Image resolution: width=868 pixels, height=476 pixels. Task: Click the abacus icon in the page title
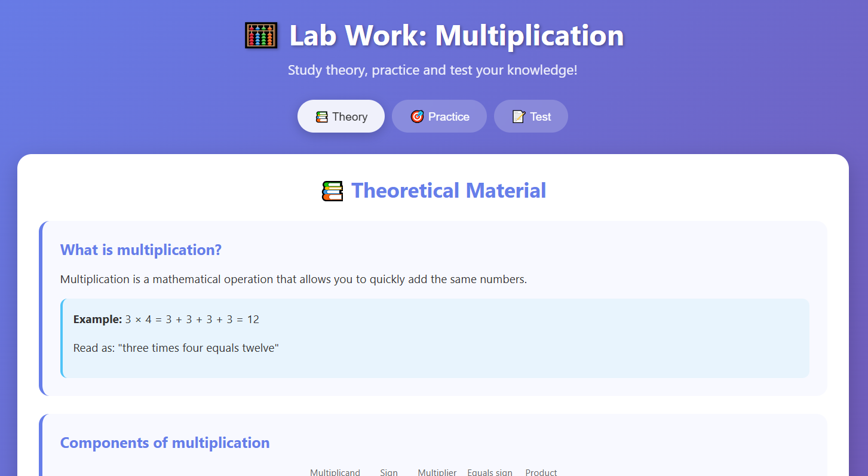[262, 35]
